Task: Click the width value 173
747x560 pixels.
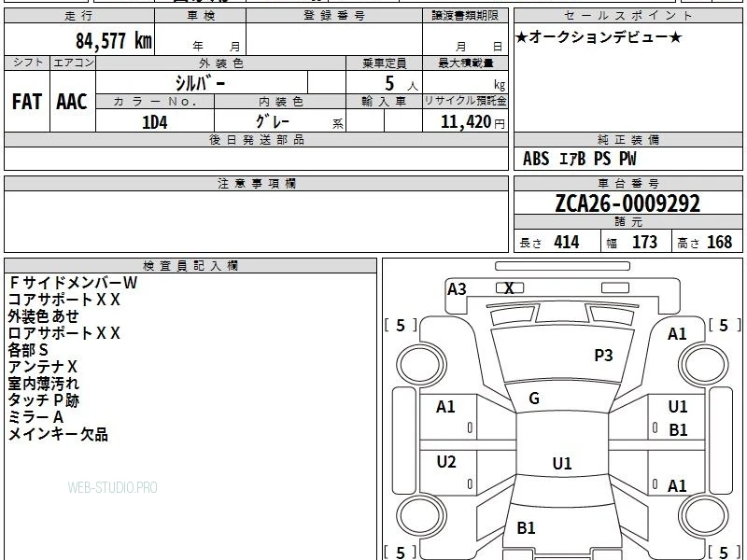Action: click(x=644, y=242)
